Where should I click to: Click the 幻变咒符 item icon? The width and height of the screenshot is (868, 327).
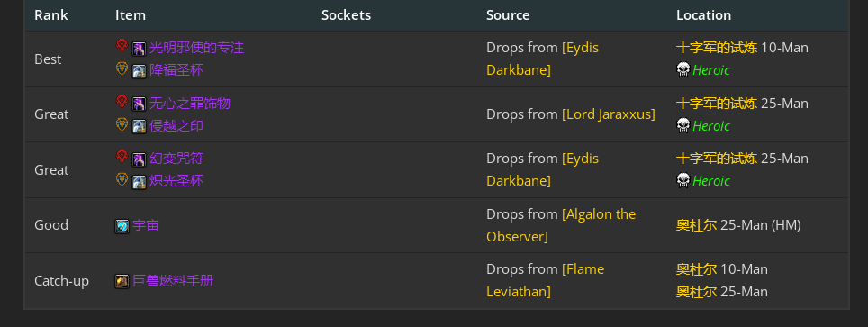139,159
